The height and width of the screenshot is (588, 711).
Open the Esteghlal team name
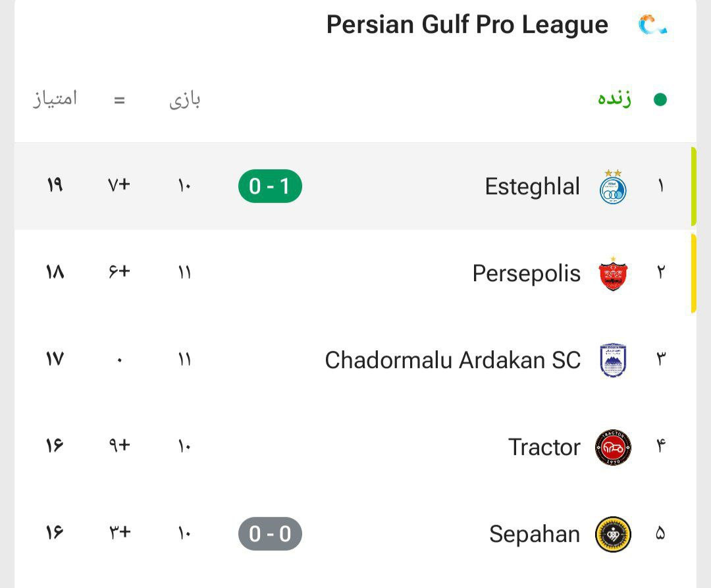pyautogui.click(x=533, y=186)
